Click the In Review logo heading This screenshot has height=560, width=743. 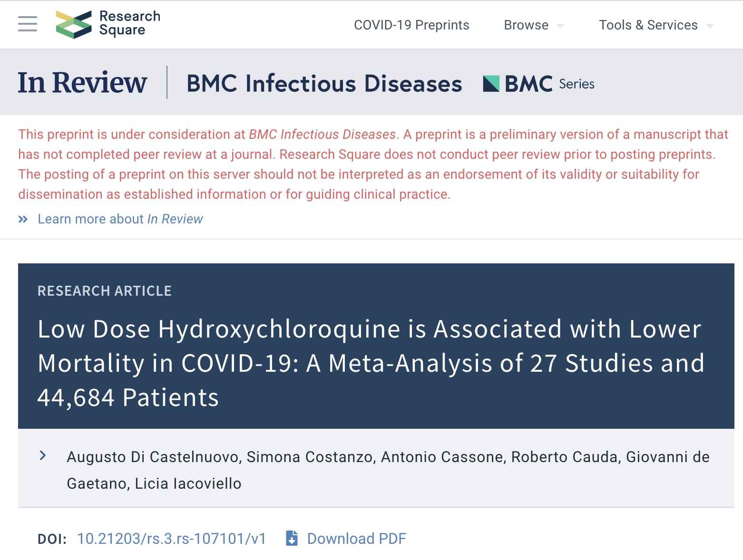click(83, 82)
